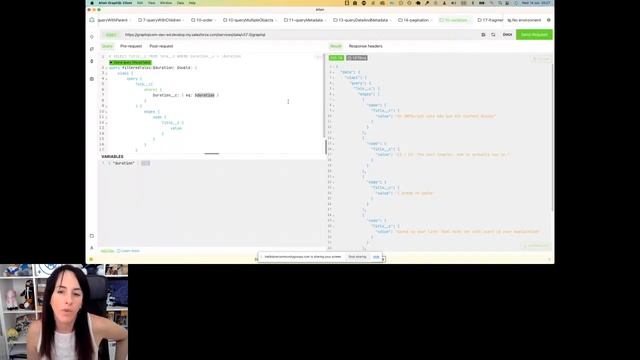
Task: Click the Add files link
Action: 107,251
